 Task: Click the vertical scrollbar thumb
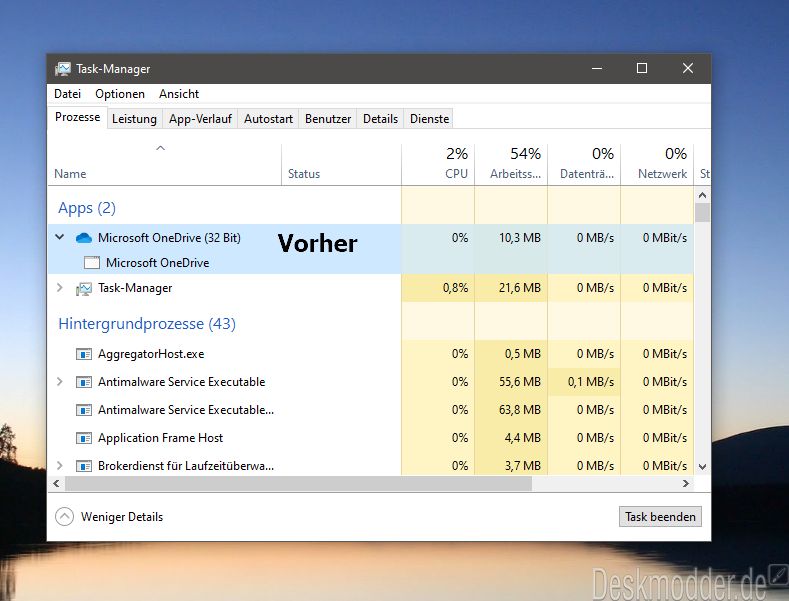pyautogui.click(x=702, y=212)
